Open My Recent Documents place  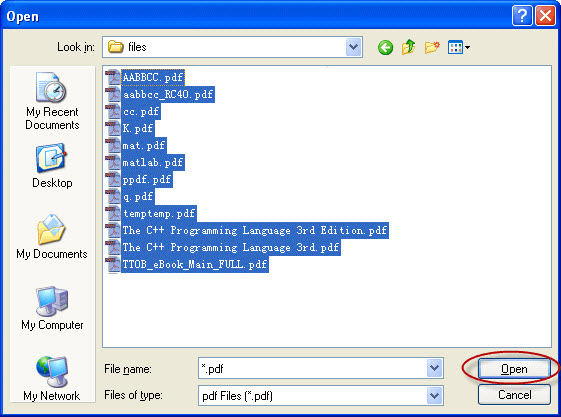tap(52, 101)
